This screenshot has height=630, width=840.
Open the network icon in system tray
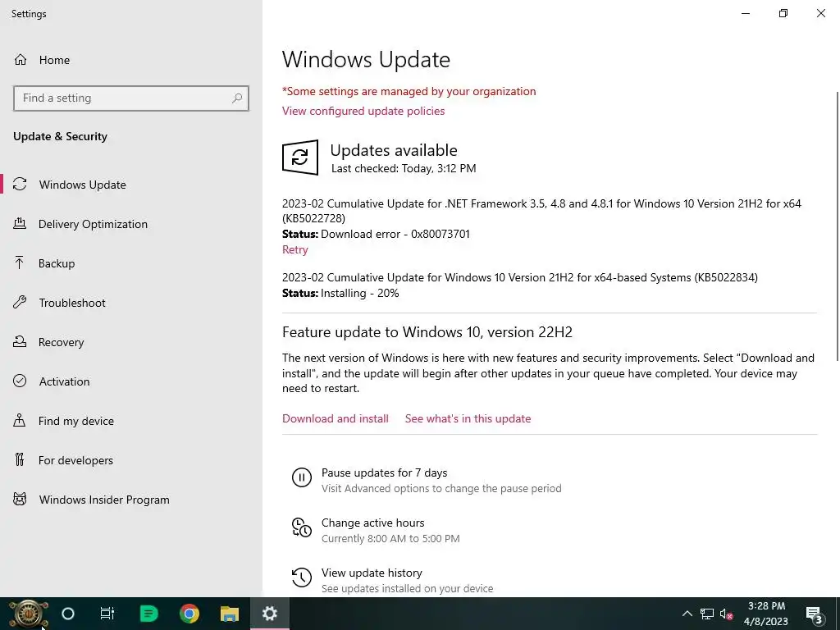point(707,614)
